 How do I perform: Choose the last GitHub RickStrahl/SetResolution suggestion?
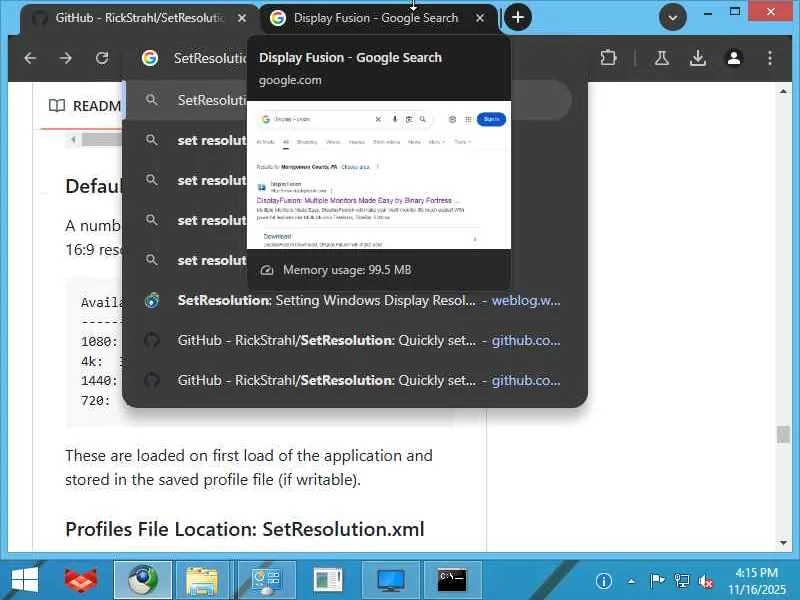pyautogui.click(x=355, y=380)
